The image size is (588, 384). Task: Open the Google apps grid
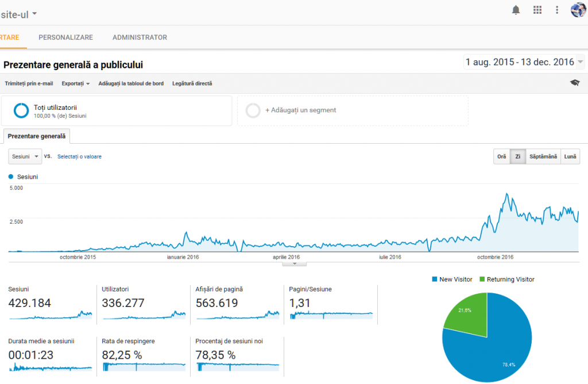537,10
